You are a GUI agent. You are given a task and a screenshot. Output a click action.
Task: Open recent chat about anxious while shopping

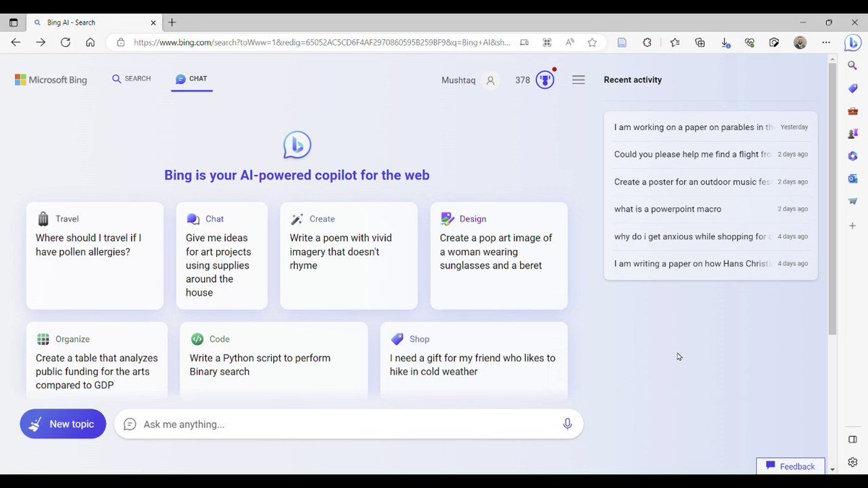coord(711,236)
